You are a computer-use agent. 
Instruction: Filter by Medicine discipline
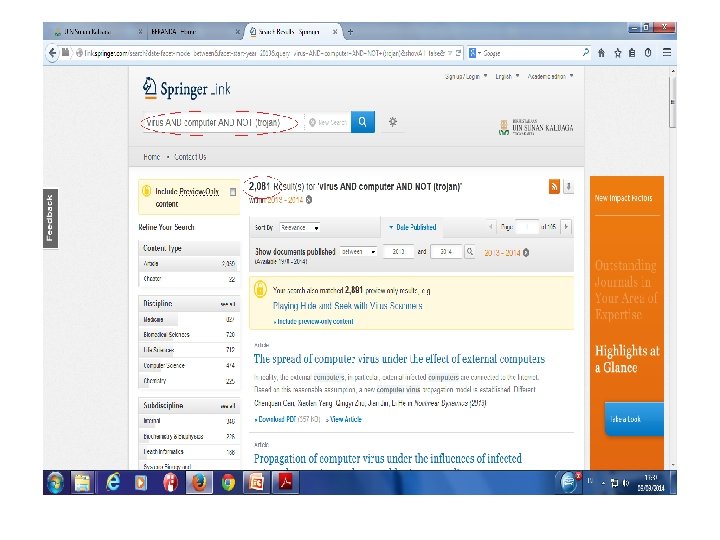189,319
